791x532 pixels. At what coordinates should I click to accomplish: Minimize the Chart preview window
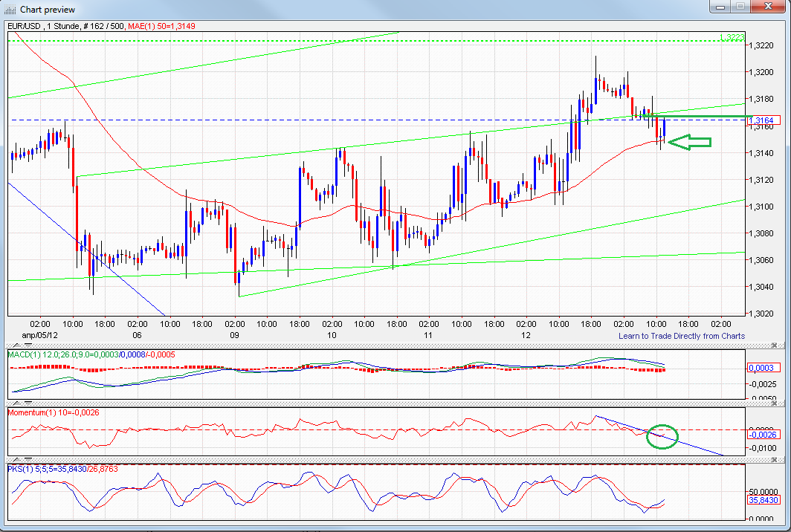720,7
